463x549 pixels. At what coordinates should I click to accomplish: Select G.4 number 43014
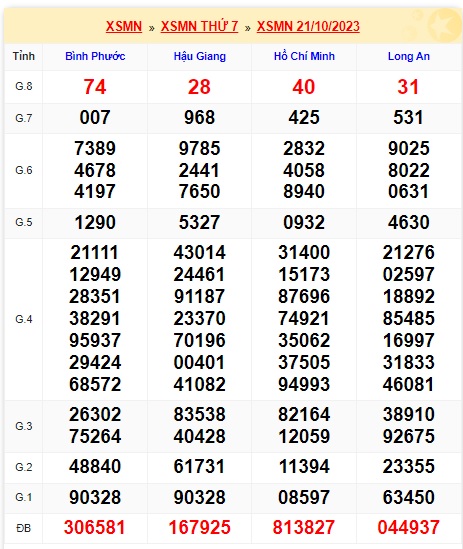pos(200,252)
